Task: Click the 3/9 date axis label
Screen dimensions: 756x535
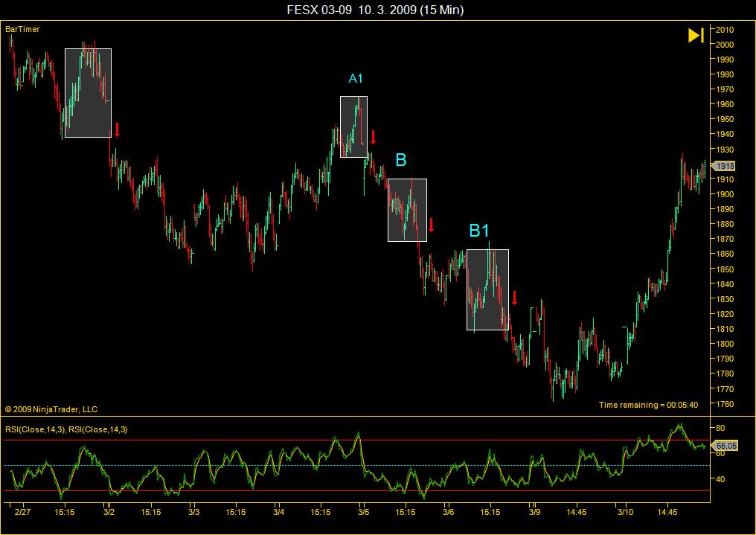Action: coord(534,512)
